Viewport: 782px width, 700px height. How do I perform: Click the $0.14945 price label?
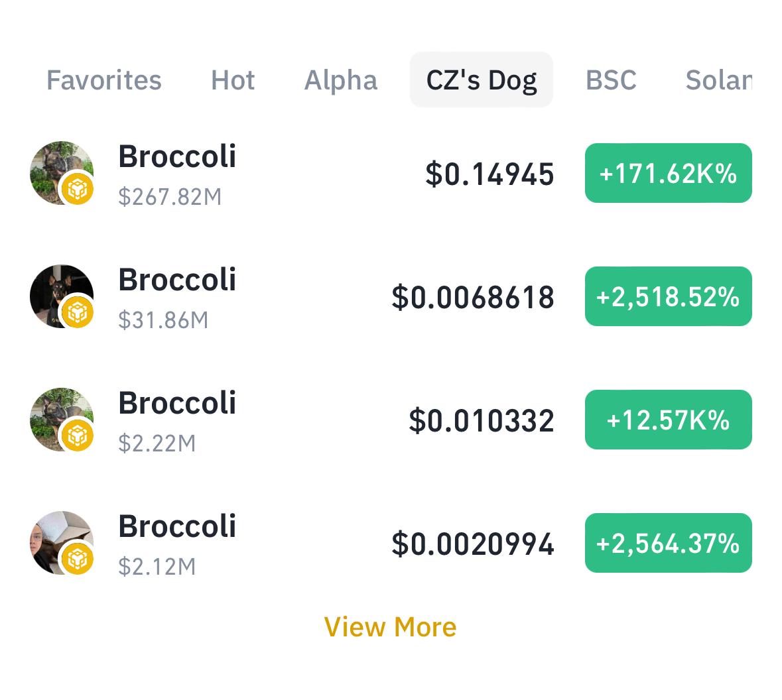coord(490,173)
